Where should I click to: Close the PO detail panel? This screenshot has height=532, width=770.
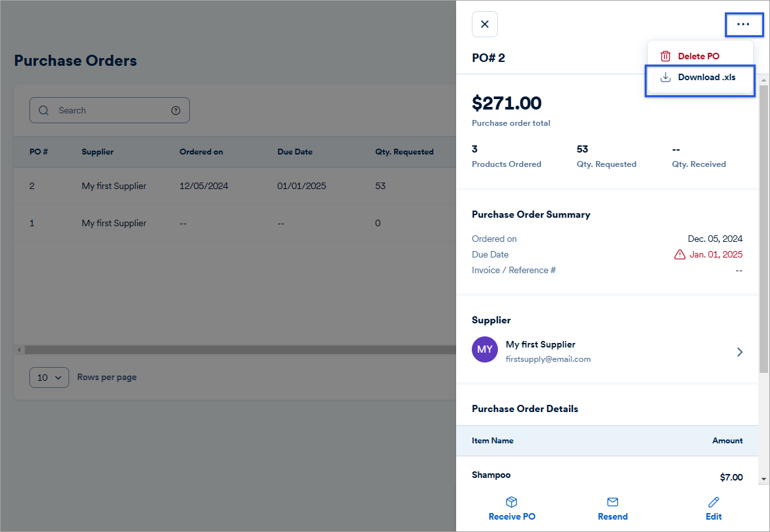click(485, 23)
